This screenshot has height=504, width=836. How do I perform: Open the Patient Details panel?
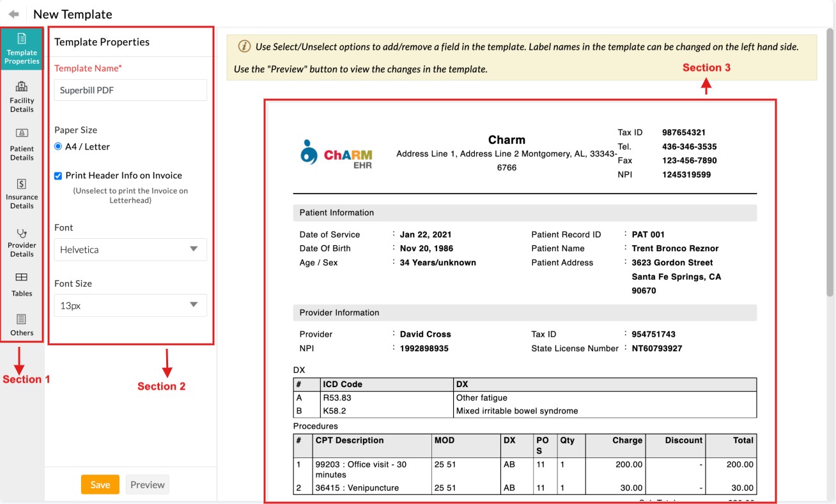coord(22,144)
